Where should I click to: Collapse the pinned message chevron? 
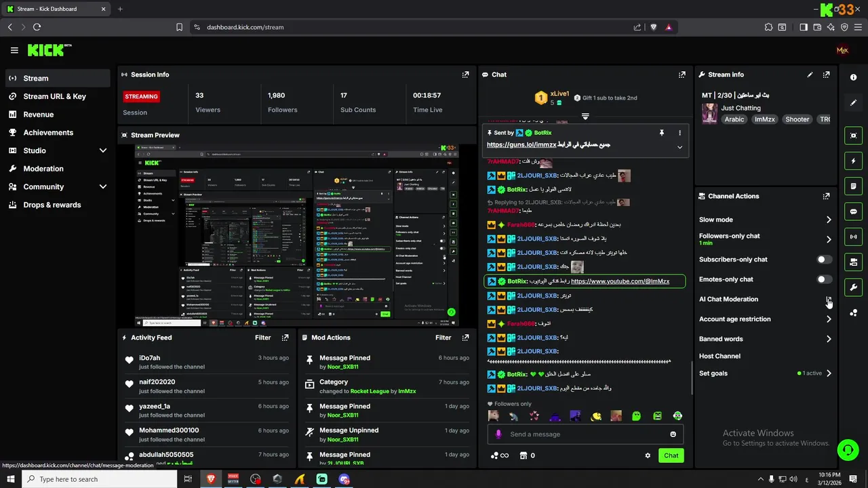tap(679, 147)
